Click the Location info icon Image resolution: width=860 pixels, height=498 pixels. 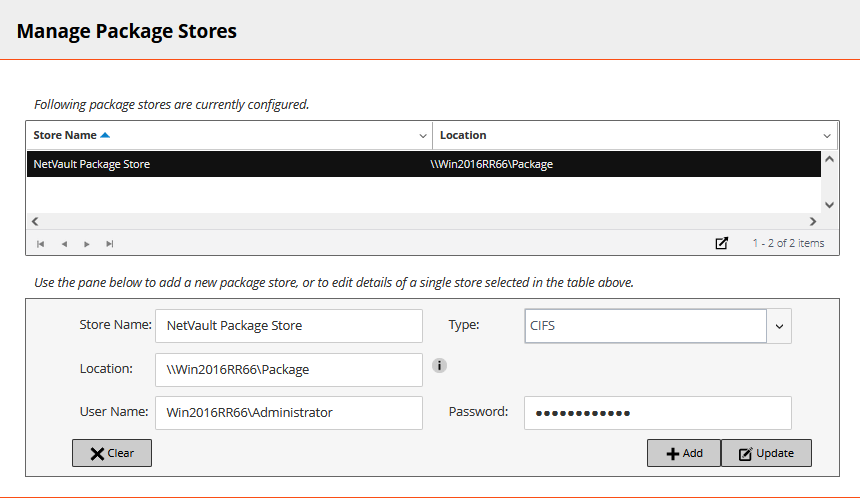click(439, 365)
